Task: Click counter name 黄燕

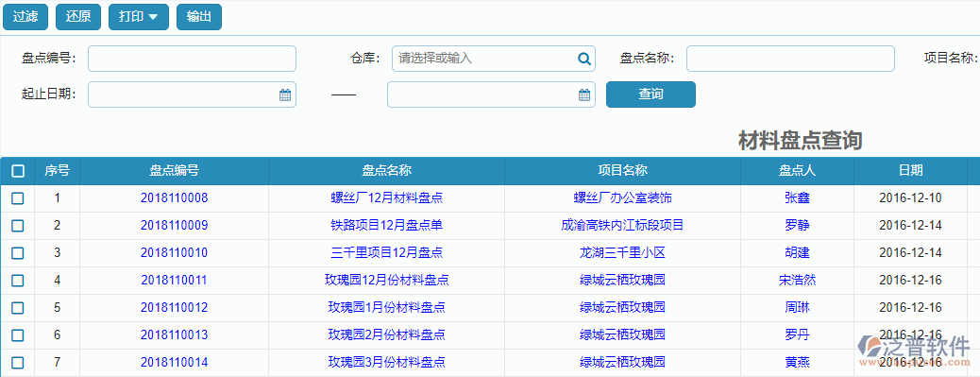Action: tap(797, 362)
